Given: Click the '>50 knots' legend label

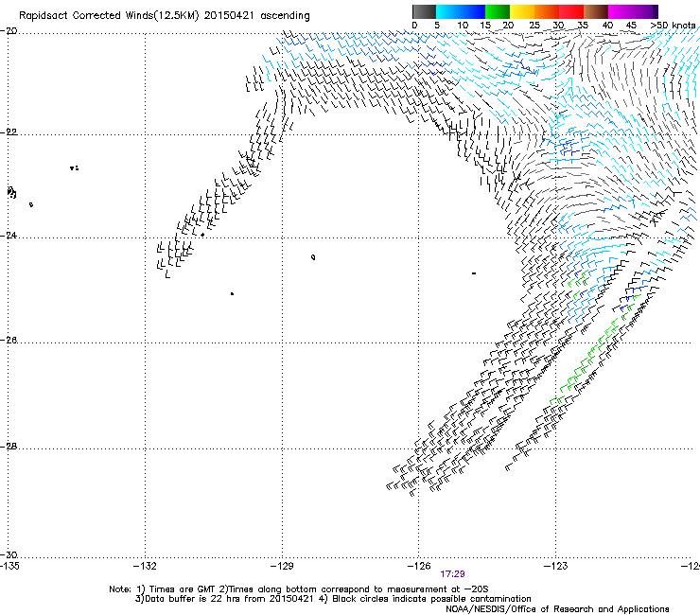Looking at the screenshot, I should pyautogui.click(x=673, y=26).
